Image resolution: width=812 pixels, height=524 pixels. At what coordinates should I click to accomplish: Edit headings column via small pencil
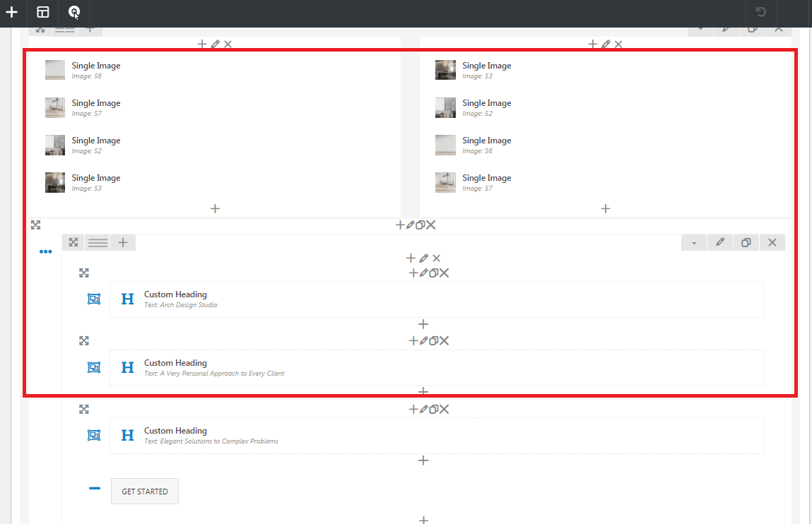[423, 258]
